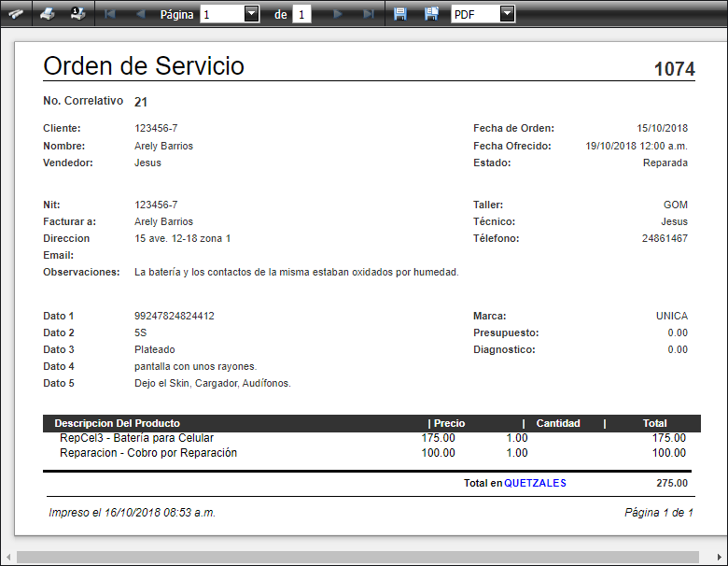Click the Fecha Ofrecido value 19/10/2018 12:00 a.m.
This screenshot has height=566, width=728.
[x=637, y=146]
